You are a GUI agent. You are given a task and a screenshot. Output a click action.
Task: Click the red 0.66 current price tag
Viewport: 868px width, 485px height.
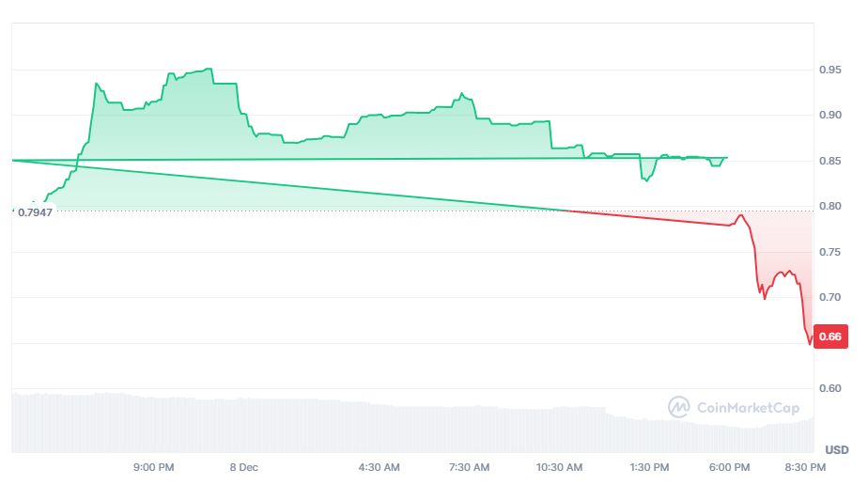(829, 336)
